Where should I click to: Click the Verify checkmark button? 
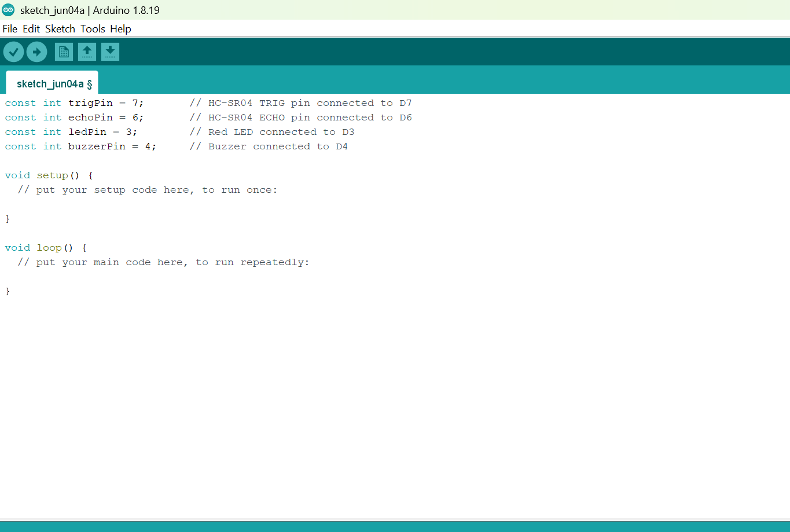[x=13, y=52]
